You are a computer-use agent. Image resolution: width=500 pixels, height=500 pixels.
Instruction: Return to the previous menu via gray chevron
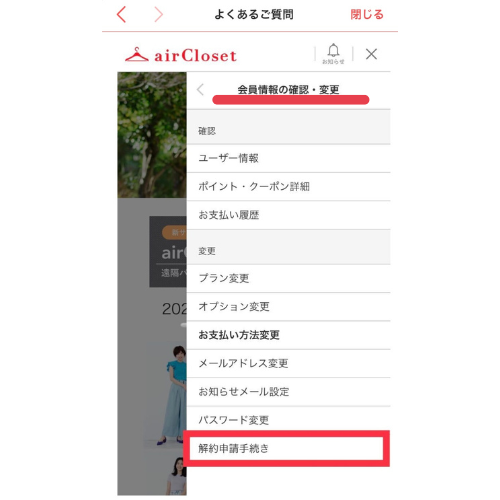(200, 90)
